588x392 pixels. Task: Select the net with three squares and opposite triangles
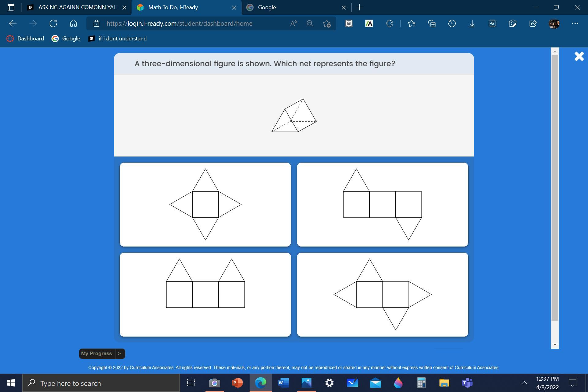point(382,205)
